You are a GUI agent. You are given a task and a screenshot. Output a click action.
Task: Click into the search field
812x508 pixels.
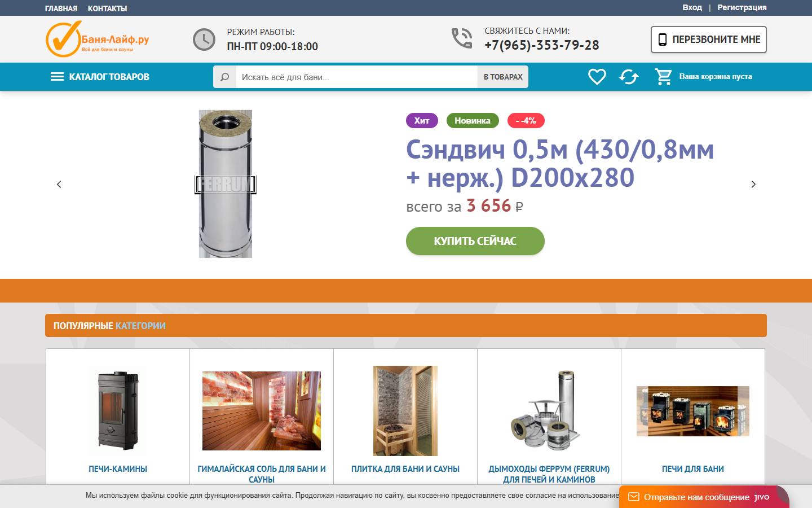(x=356, y=77)
